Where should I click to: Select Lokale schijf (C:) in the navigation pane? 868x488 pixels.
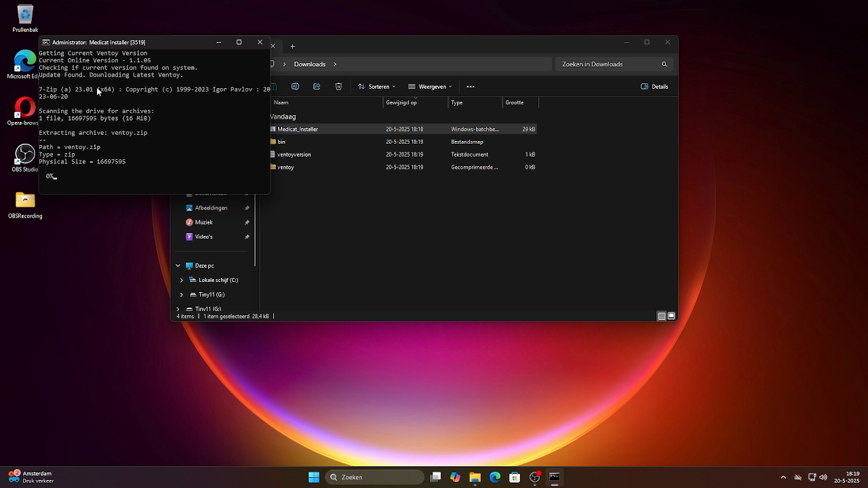click(218, 280)
